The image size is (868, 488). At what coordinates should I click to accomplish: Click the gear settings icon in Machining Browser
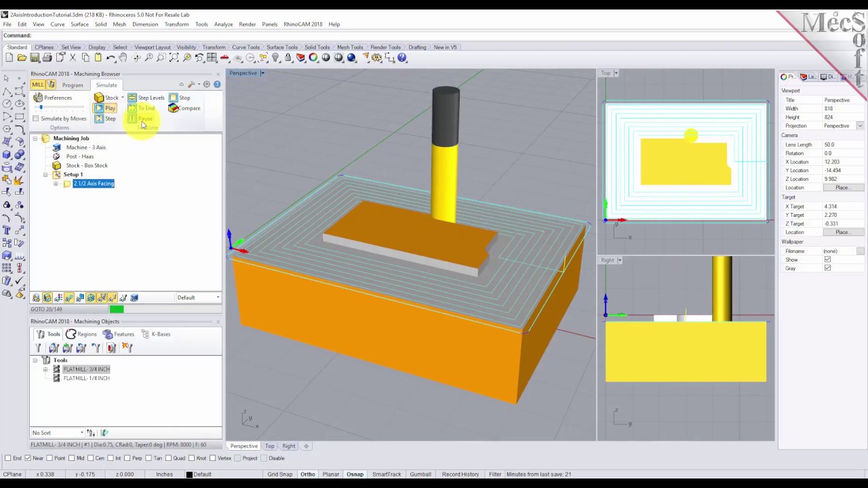click(207, 85)
